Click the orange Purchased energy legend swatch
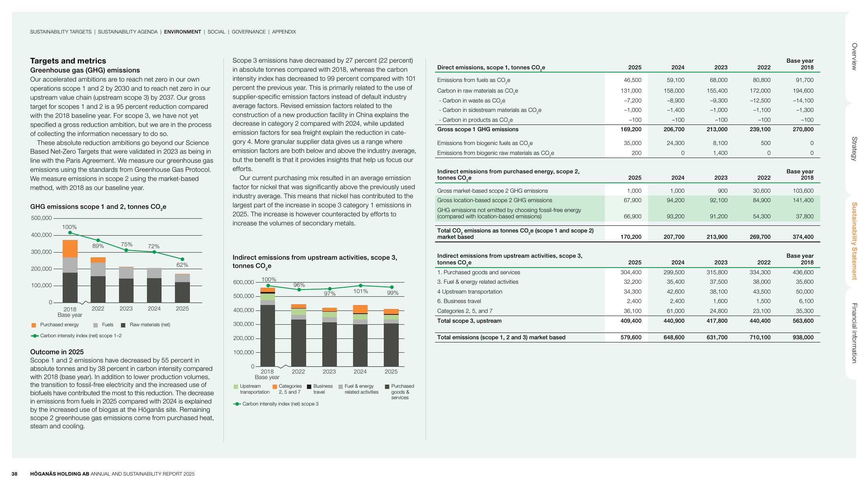Viewport: 868px width, 489px height. (x=33, y=325)
